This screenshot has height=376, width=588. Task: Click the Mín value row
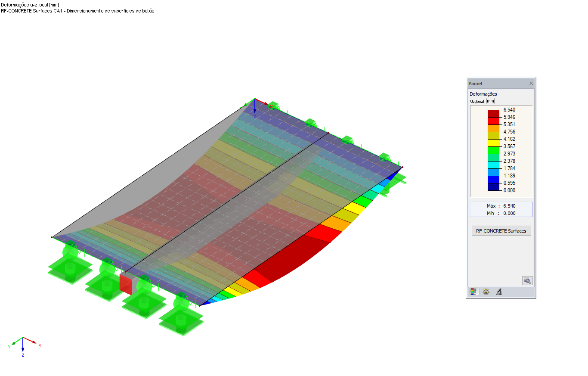click(x=501, y=213)
